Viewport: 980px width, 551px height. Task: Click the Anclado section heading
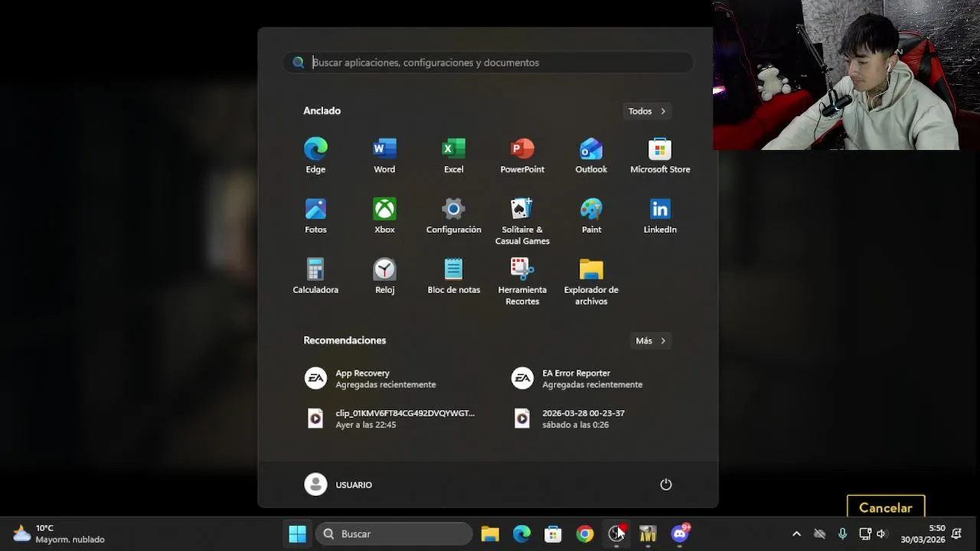coord(322,111)
